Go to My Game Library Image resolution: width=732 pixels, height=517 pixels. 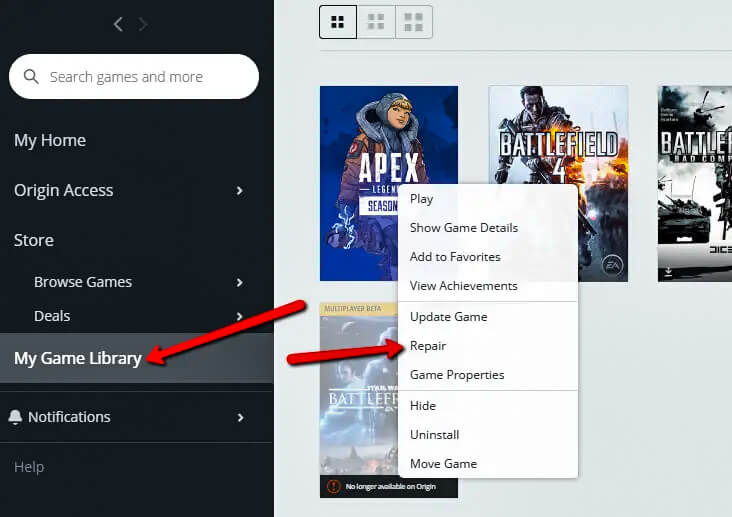coord(136,358)
